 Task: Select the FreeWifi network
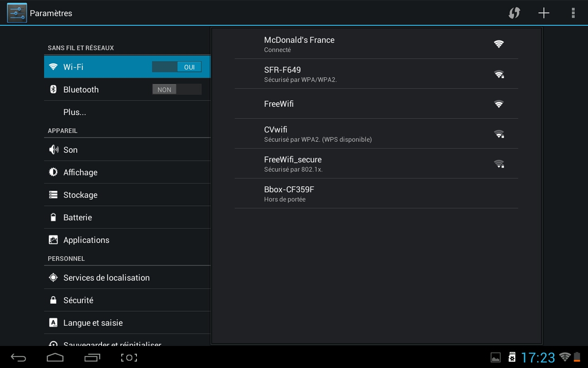376,103
